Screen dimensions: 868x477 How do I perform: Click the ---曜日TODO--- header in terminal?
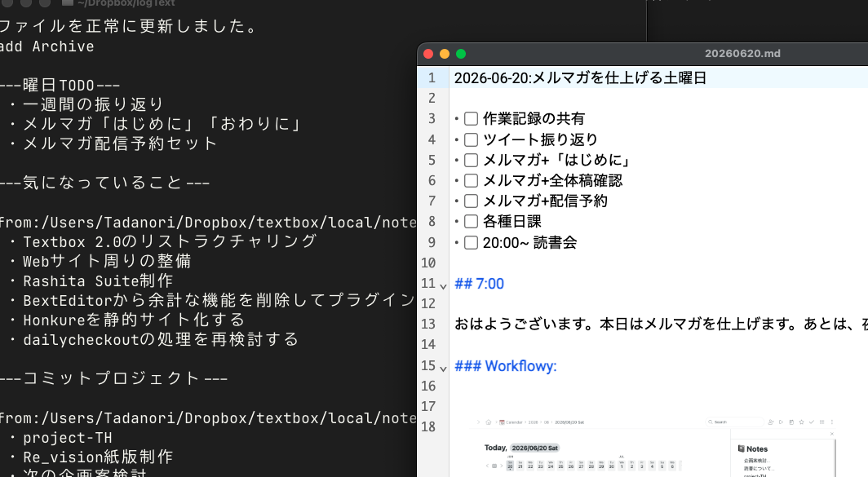pyautogui.click(x=60, y=86)
